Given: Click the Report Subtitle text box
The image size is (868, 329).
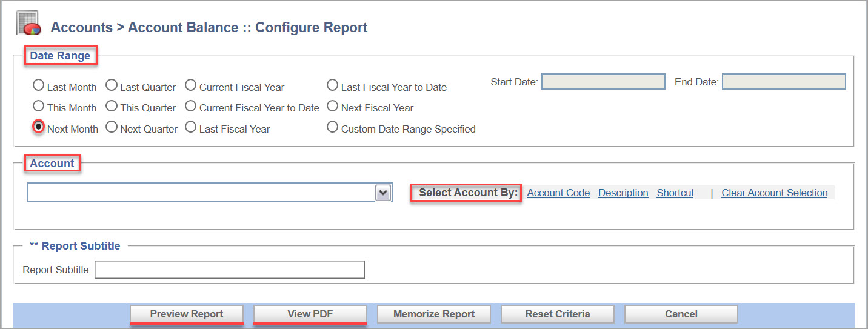Looking at the screenshot, I should 230,270.
